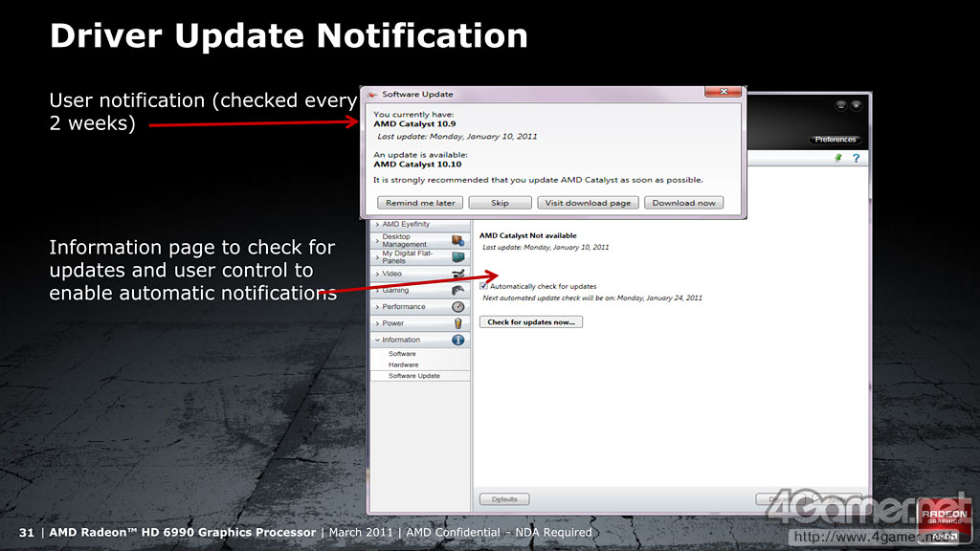Click the 'AMD Catalyst 10.10' update text
Screen dimensions: 980x551
click(x=417, y=165)
